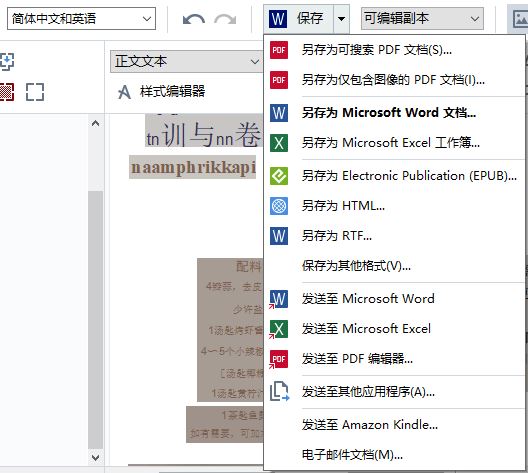Choose 另存为 Microsoft Excel 工作簿
Viewport: 528px width, 473px height.
click(x=394, y=143)
